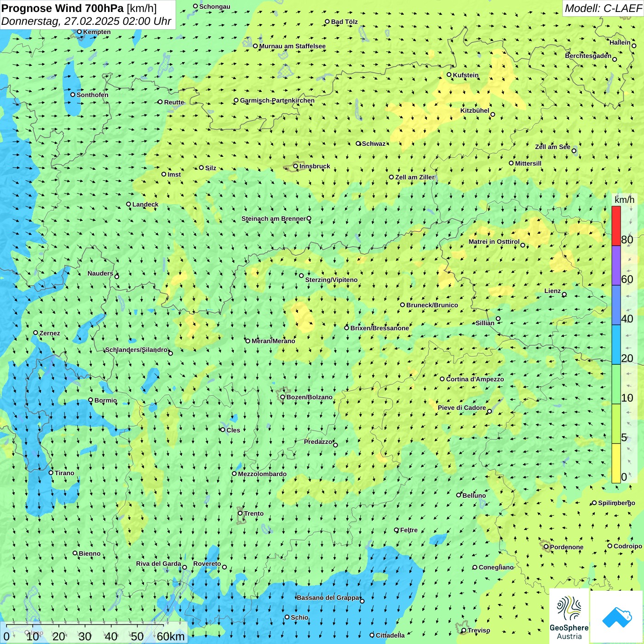This screenshot has height=644, width=644.
Task: Click the distance scale bar
Action: [94, 632]
